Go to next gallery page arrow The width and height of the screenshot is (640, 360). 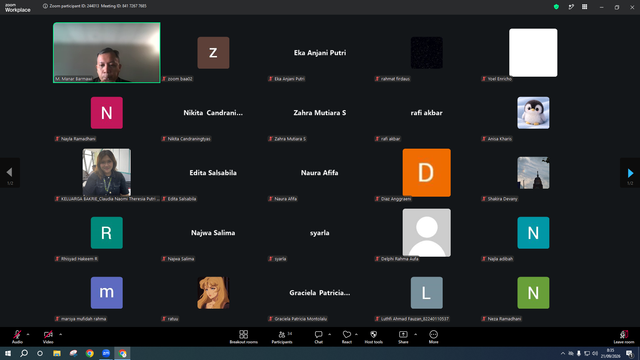(x=630, y=173)
